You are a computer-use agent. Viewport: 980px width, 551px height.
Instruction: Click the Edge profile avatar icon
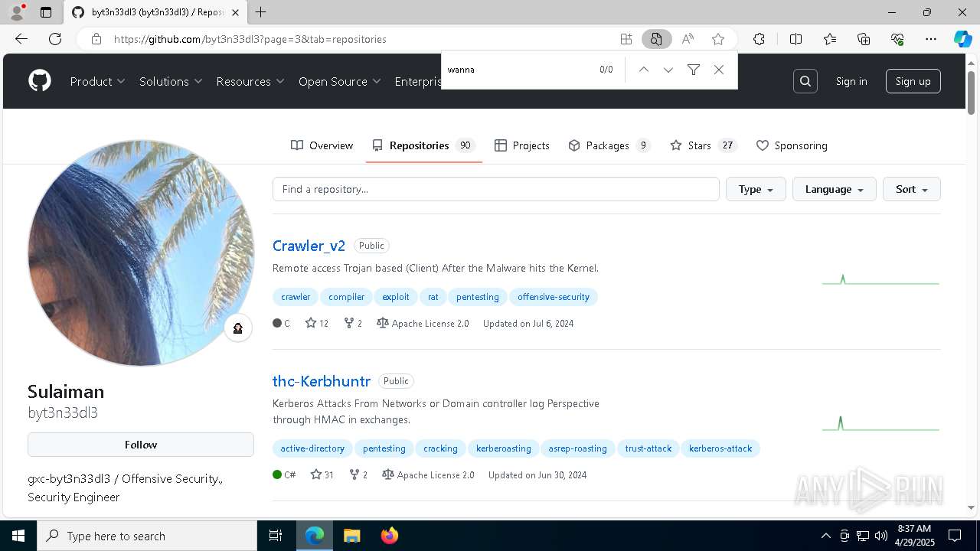[x=17, y=12]
